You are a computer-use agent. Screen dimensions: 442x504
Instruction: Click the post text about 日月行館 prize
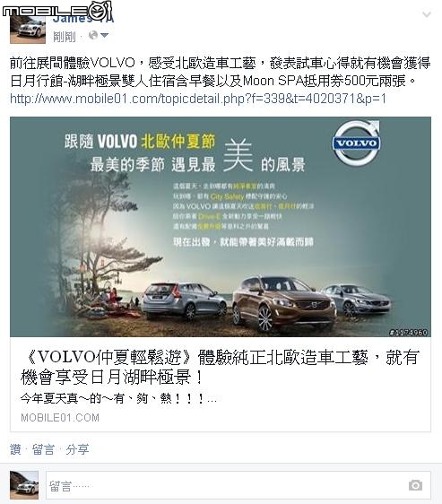pos(220,72)
